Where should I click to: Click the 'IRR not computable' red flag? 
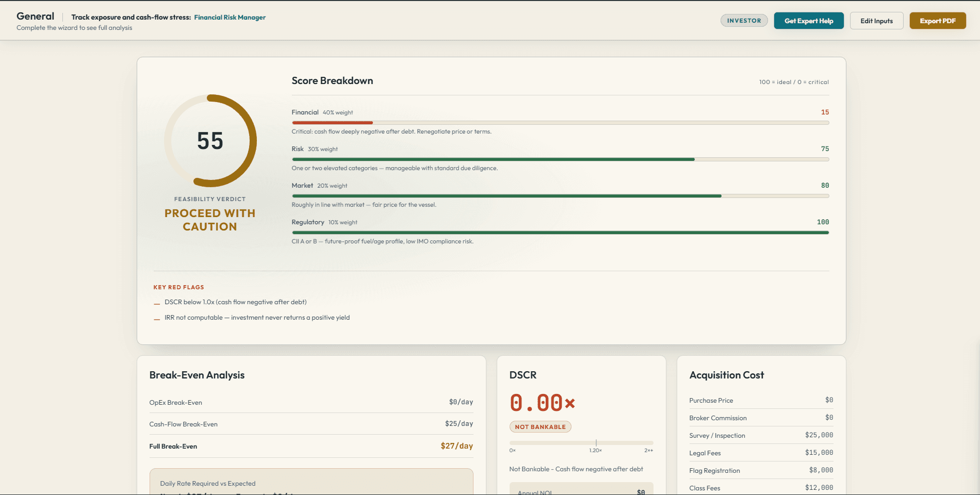pyautogui.click(x=257, y=318)
